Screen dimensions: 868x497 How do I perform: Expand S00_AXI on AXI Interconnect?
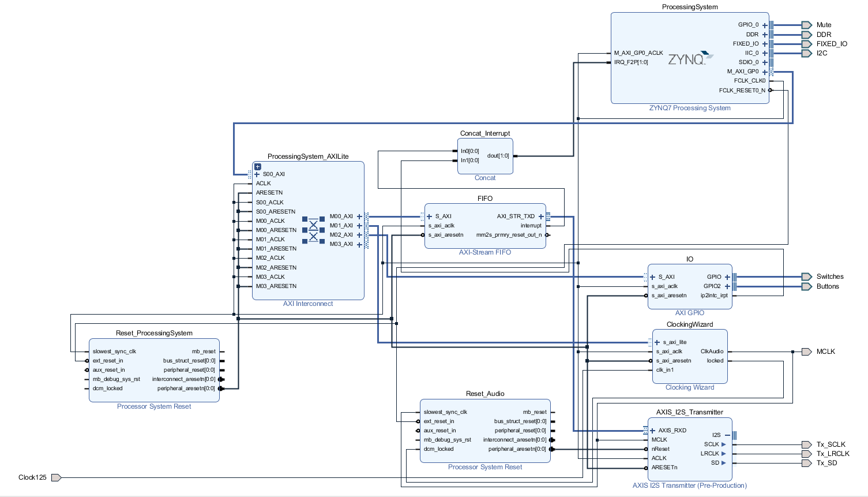257,174
